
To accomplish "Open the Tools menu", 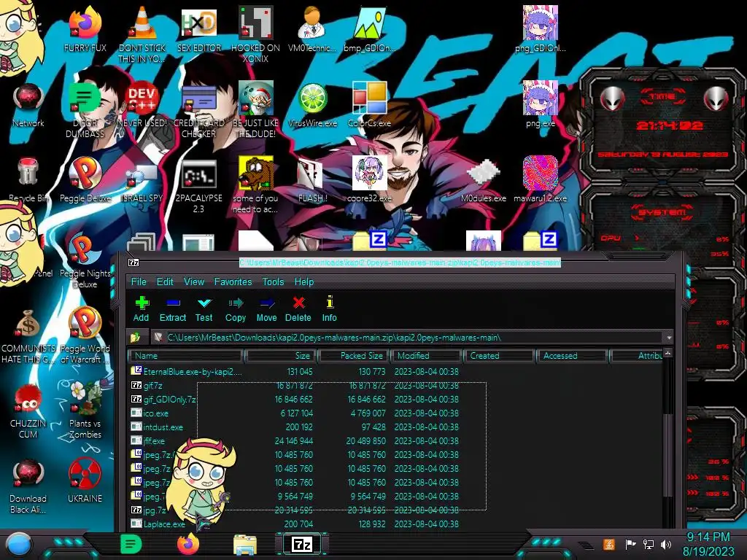I will (273, 281).
